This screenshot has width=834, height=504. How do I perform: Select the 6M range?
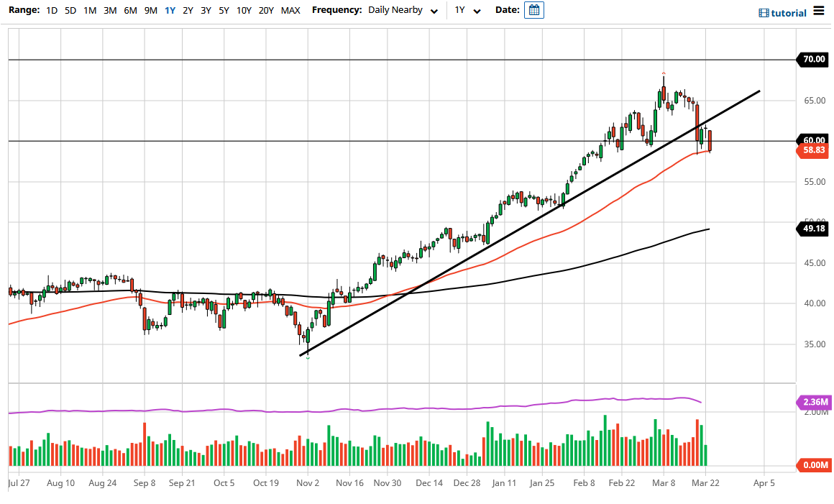[129, 11]
